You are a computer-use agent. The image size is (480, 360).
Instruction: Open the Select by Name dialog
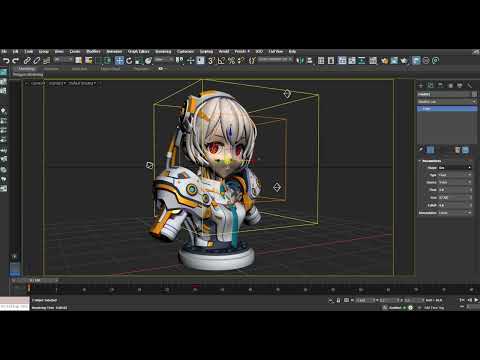[x=88, y=60]
